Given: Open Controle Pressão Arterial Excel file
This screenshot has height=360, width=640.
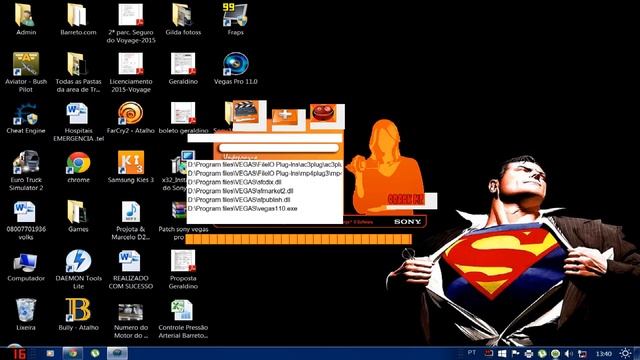Looking at the screenshot, I should 183,318.
